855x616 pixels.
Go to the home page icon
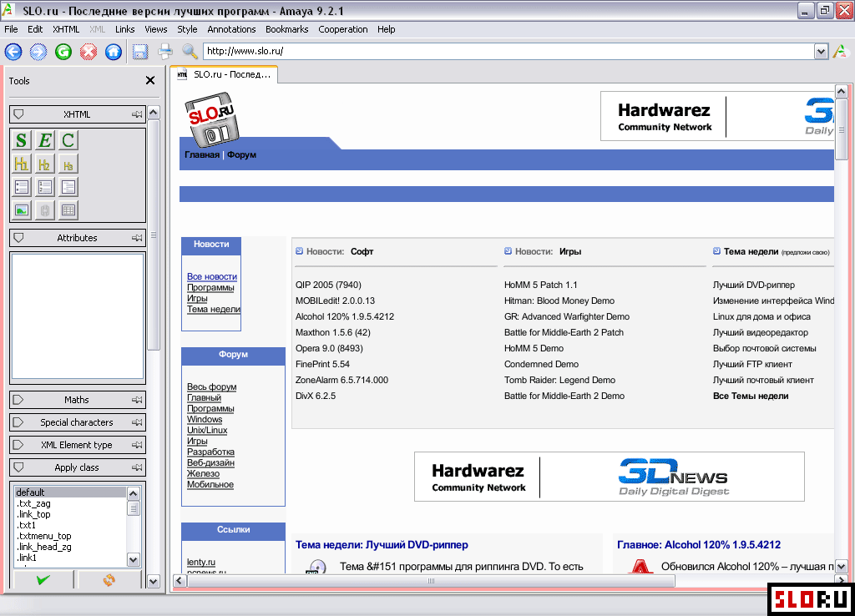[114, 52]
